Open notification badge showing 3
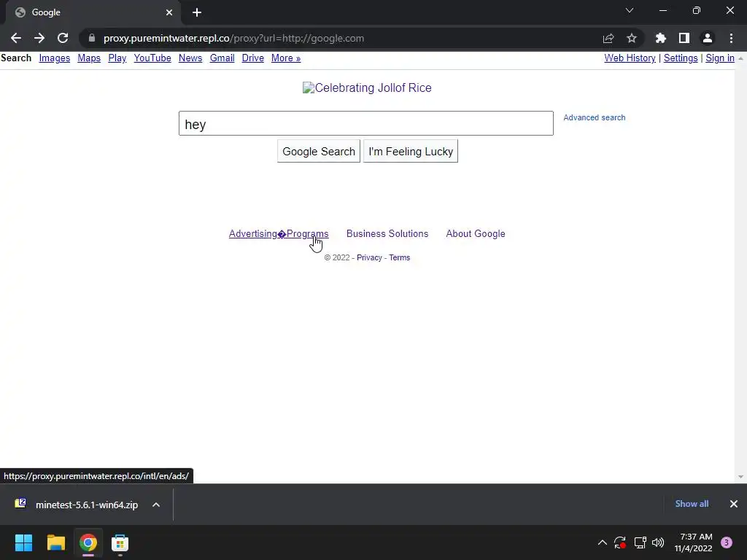The image size is (747, 560). point(727,542)
